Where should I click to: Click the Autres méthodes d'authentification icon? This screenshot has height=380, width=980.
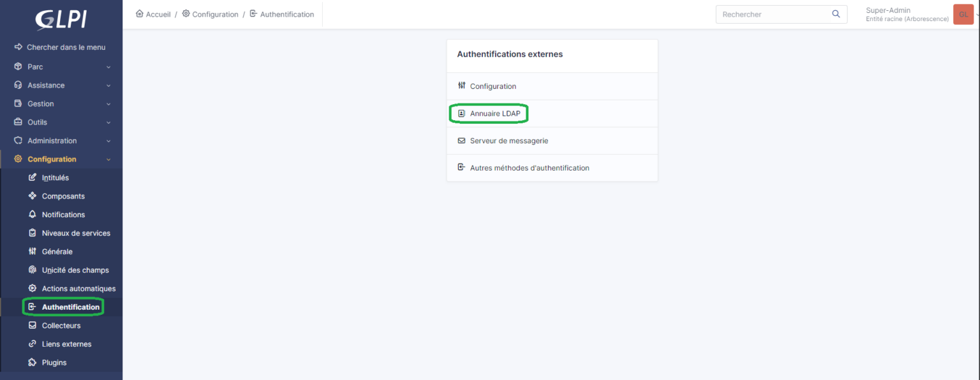coord(461,167)
